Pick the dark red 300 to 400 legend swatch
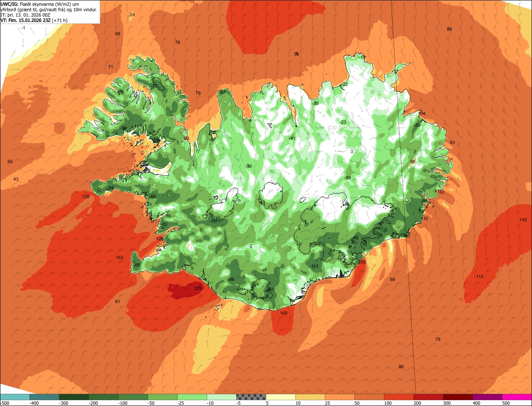The width and height of the screenshot is (532, 406). (x=458, y=397)
